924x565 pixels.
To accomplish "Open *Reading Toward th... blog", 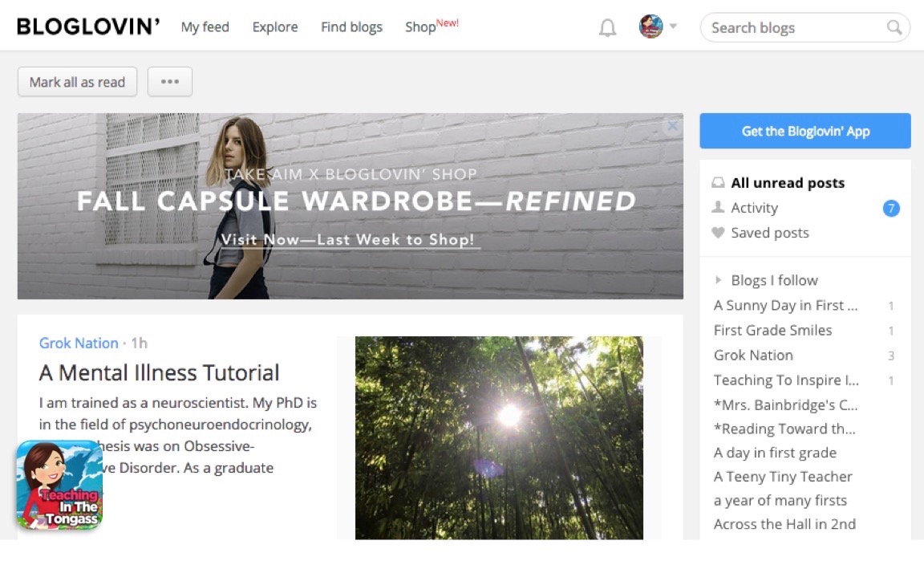I will coord(784,429).
